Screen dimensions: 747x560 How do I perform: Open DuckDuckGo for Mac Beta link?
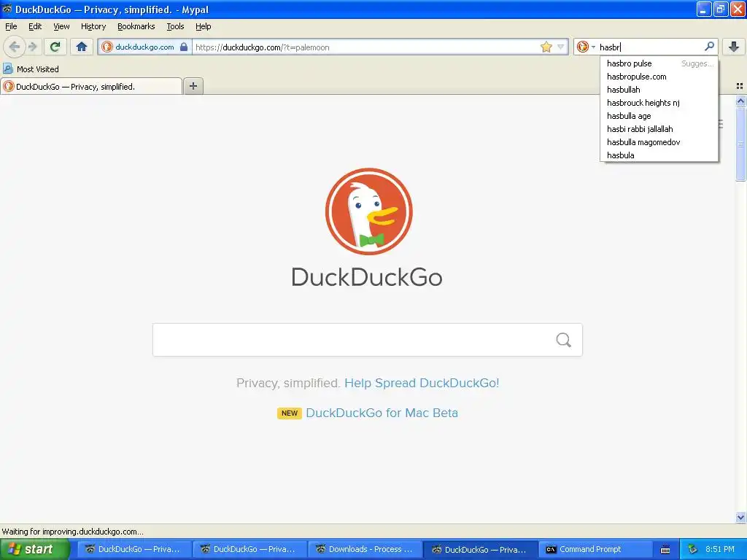coord(382,413)
